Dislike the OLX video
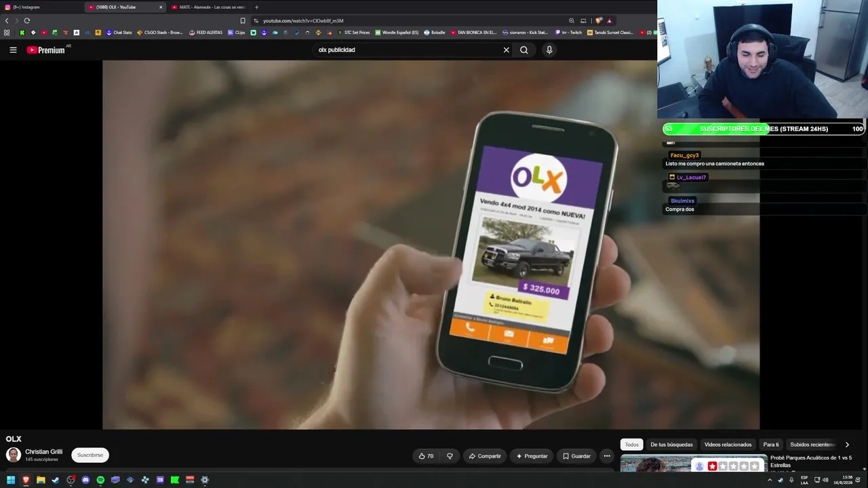Viewport: 868px width, 488px height. [450, 456]
